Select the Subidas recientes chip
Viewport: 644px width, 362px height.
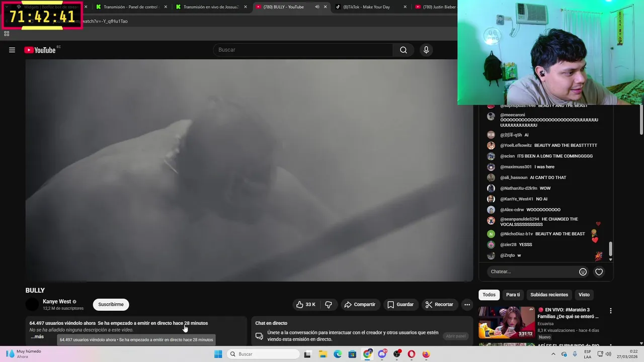(x=549, y=295)
